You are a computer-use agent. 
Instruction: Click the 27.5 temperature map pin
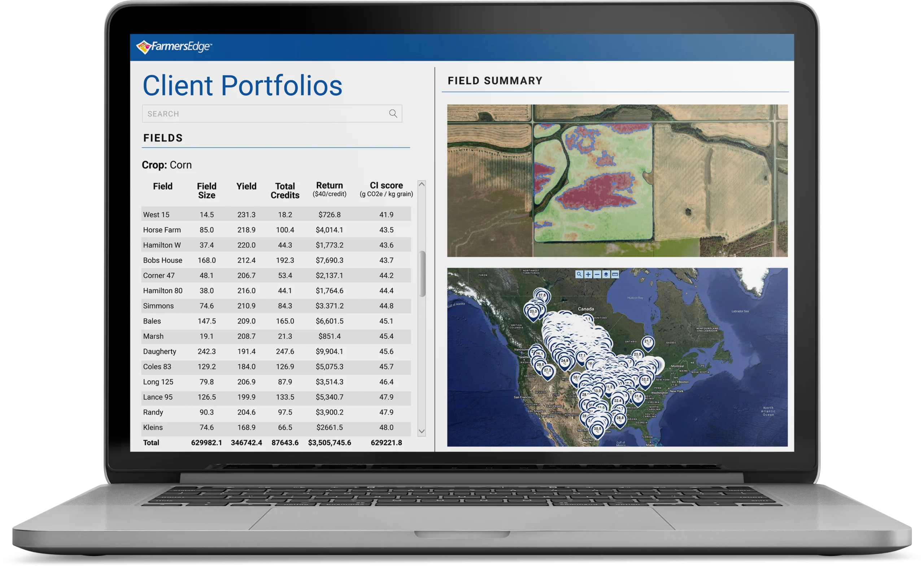tap(542, 296)
